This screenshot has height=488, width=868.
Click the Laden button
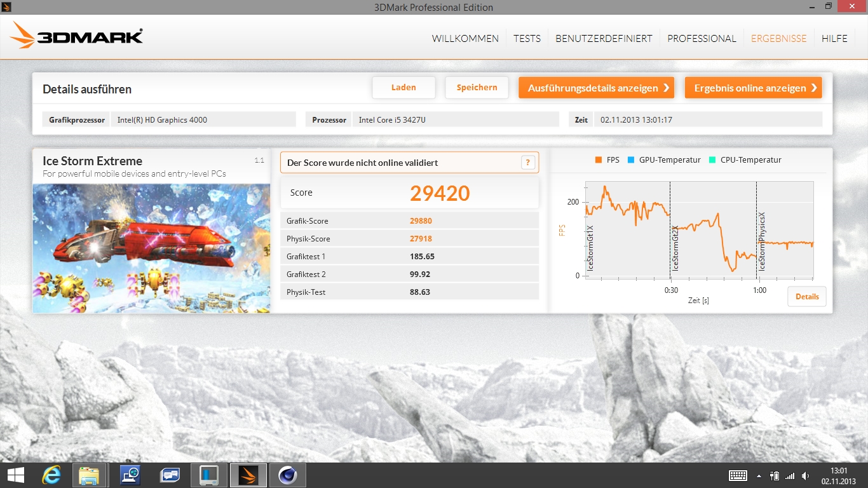pyautogui.click(x=403, y=88)
